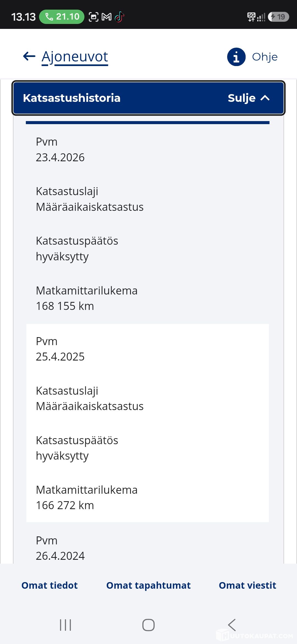Tap the Gmail notification icon

(107, 17)
